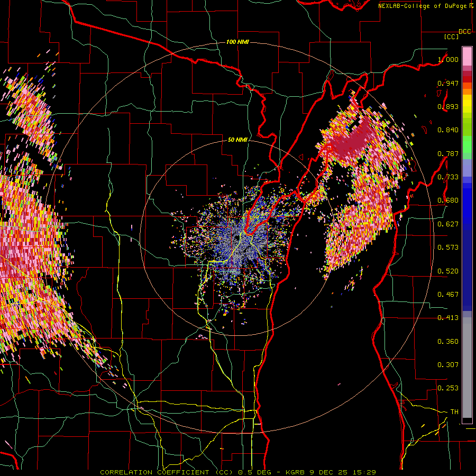Click the DCC label above the color scale
The width and height of the screenshot is (476, 476).
(465, 32)
